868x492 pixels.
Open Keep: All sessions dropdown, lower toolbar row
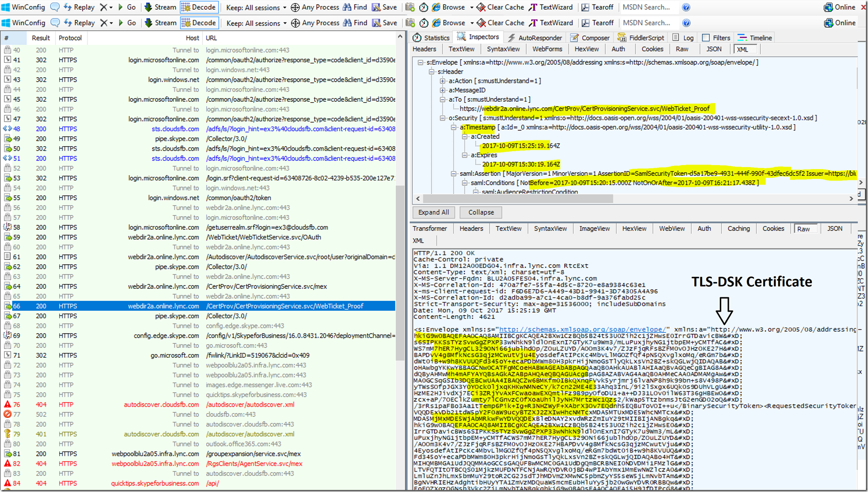coord(257,23)
